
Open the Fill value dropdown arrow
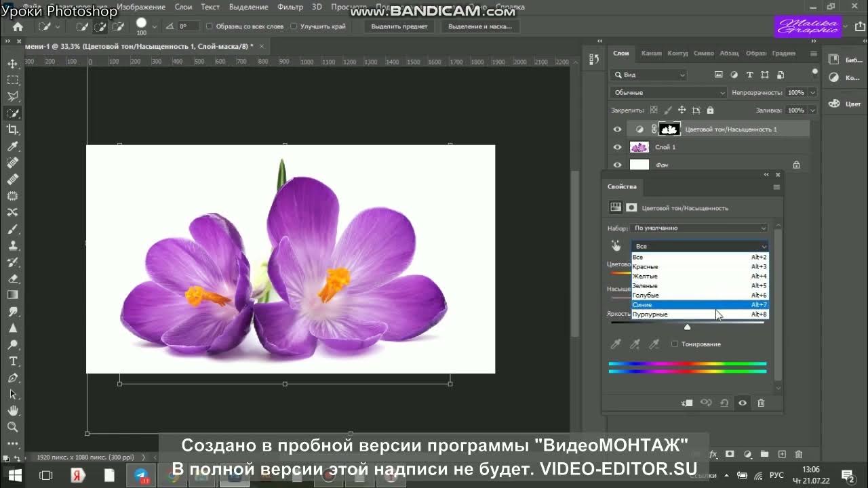pos(812,110)
